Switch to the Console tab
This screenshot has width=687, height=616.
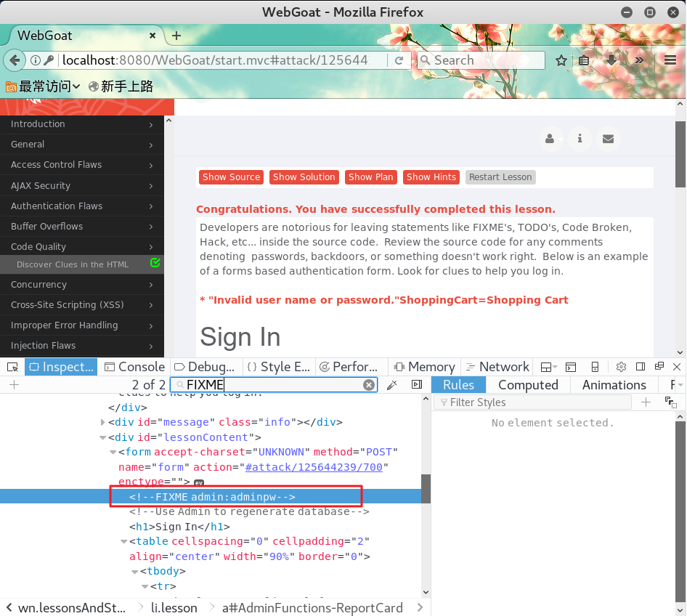[135, 367]
